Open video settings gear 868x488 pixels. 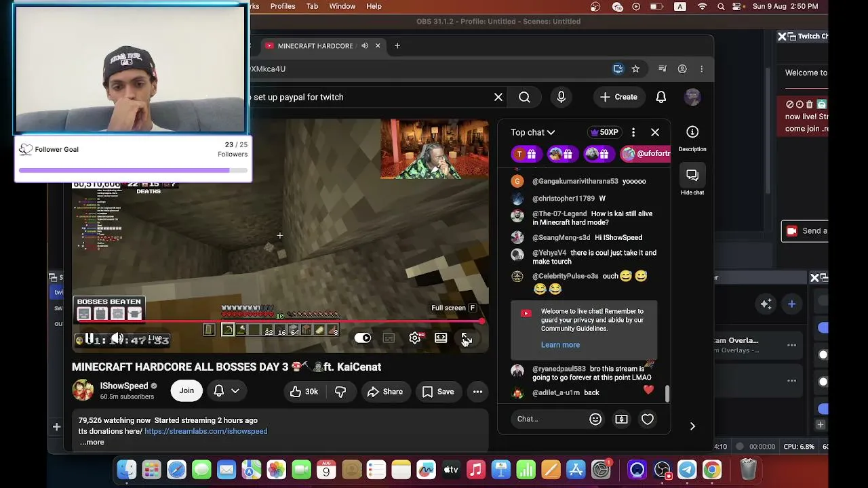pos(415,338)
